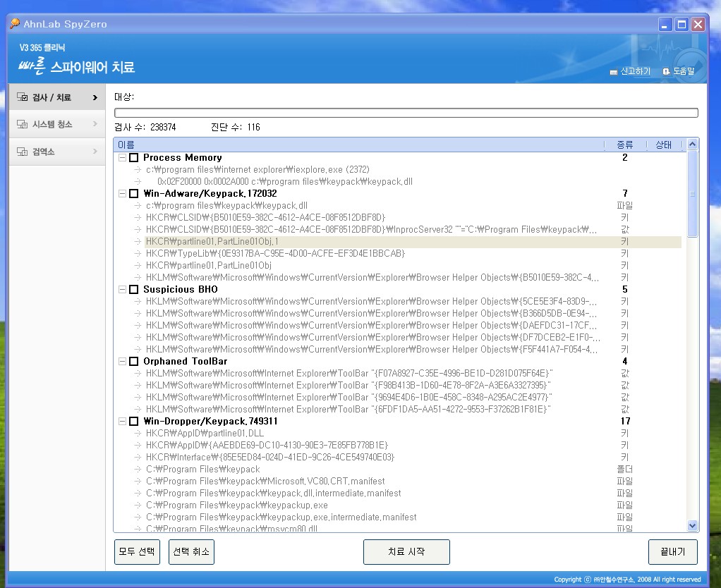Select the InprocServer32 registry value row
The width and height of the screenshot is (721, 588).
[413, 229]
